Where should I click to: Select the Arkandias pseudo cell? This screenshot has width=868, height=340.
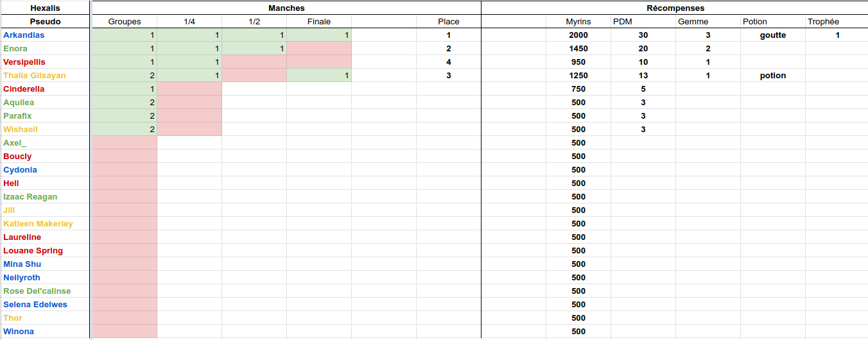point(24,35)
